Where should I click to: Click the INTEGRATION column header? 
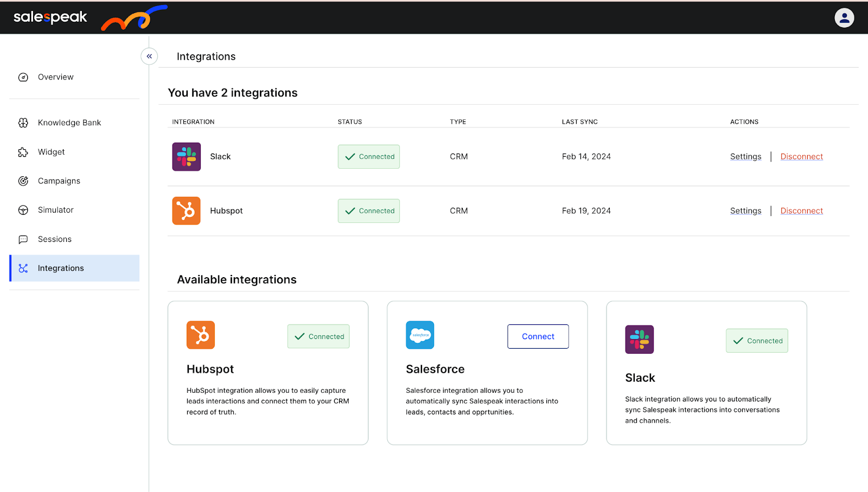pos(193,122)
